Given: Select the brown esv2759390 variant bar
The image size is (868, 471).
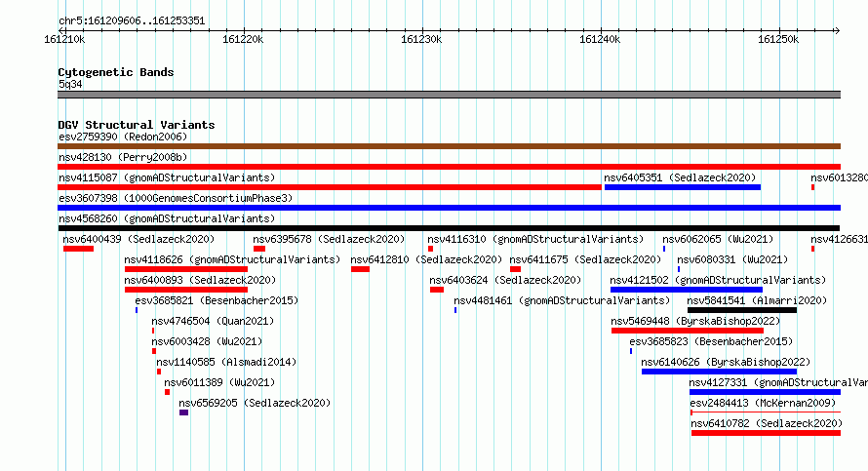Looking at the screenshot, I should point(449,146).
